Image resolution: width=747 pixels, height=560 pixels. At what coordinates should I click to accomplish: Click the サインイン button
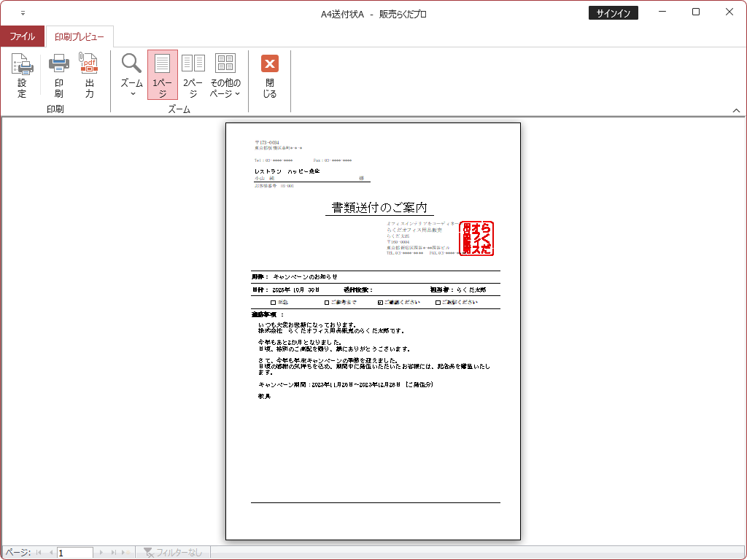point(614,13)
